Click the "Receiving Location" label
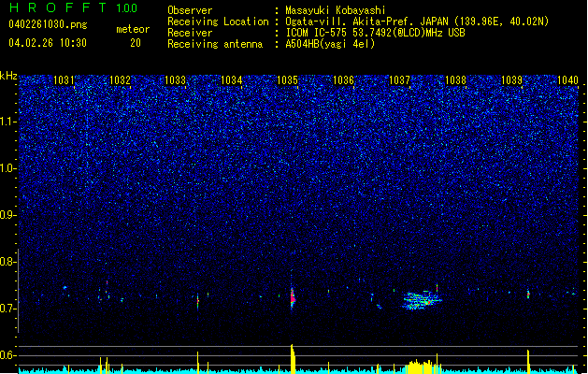The width and height of the screenshot is (588, 374). coord(218,22)
